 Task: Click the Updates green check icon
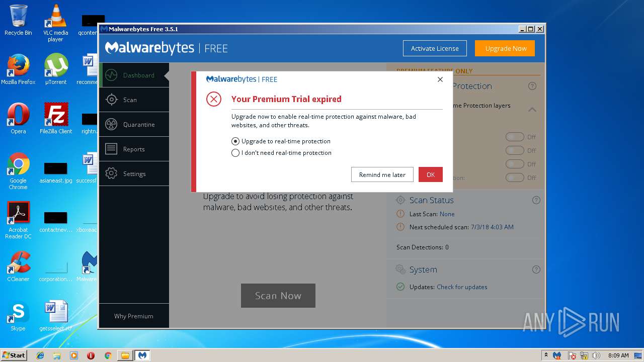400,287
